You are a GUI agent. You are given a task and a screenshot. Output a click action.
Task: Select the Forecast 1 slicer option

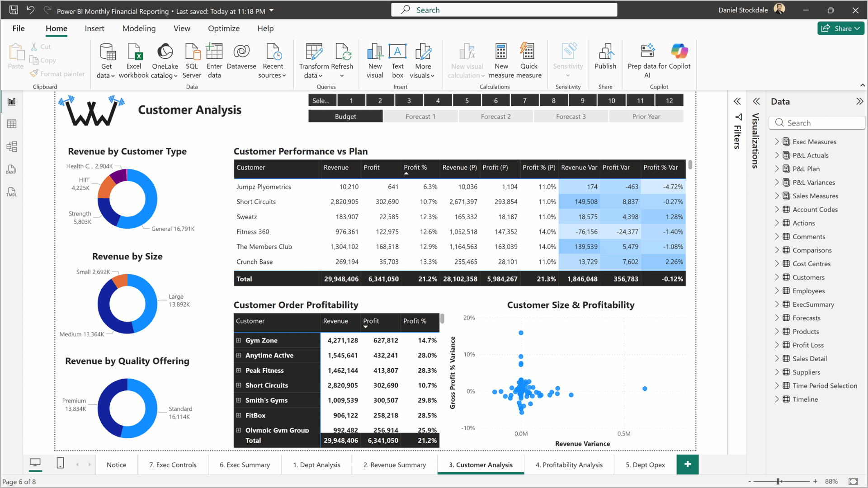click(420, 117)
